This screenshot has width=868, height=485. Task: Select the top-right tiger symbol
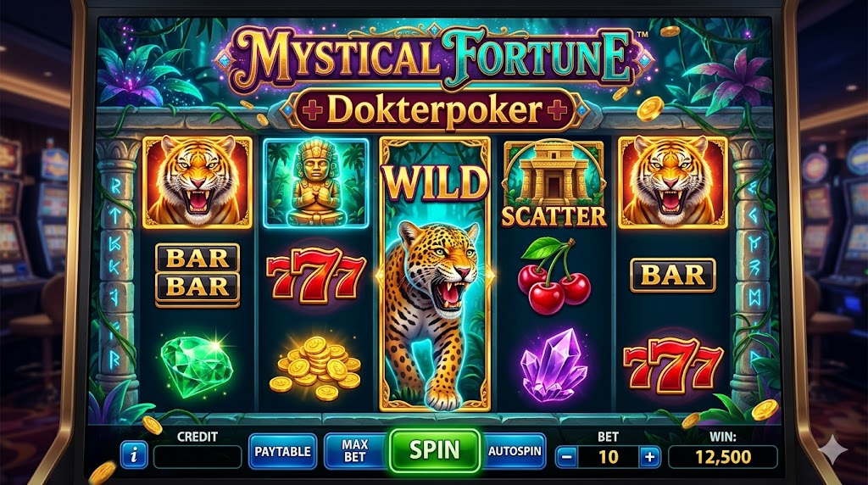[672, 182]
